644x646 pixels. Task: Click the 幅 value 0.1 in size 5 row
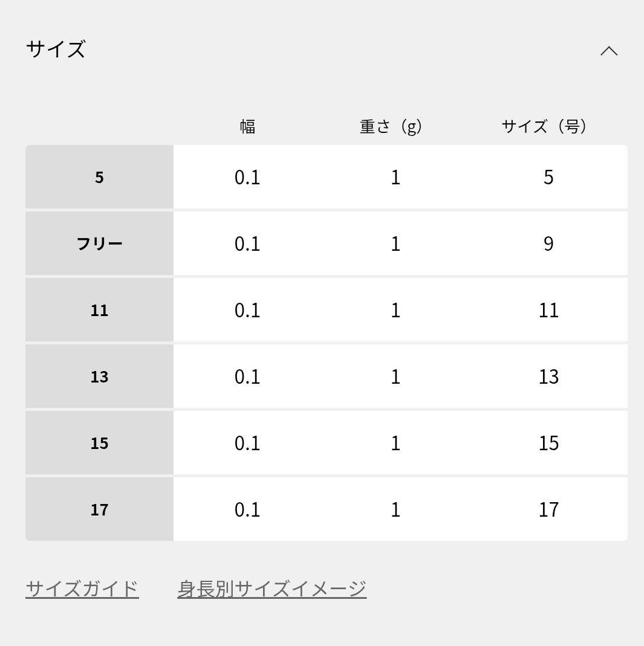pyautogui.click(x=247, y=177)
